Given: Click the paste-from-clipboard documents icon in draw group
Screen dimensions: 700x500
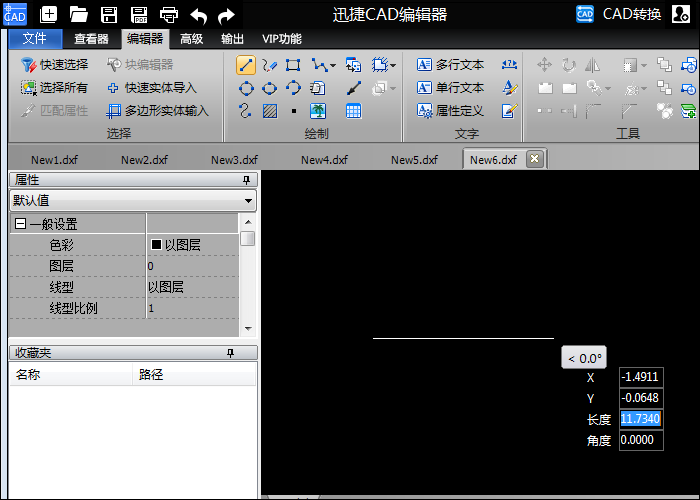Looking at the screenshot, I should pos(317,88).
